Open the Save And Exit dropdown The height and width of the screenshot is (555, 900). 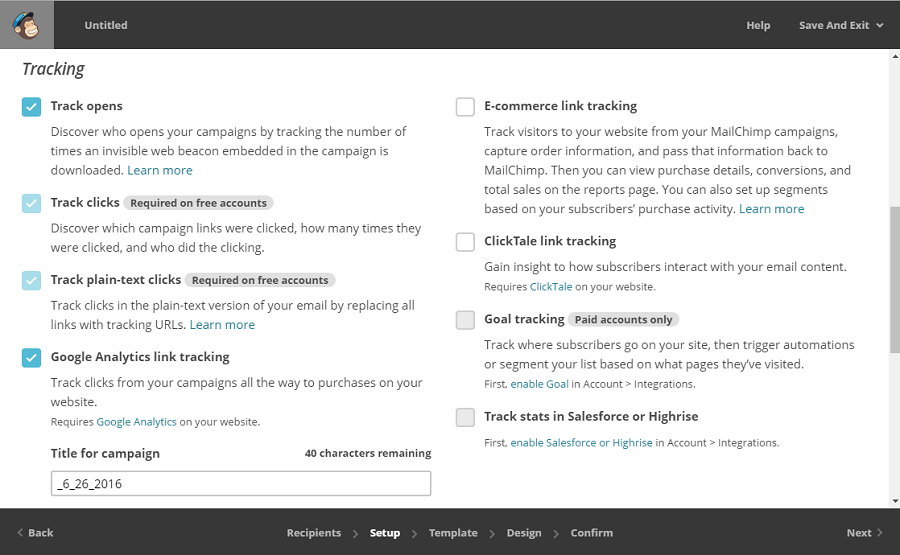[841, 25]
